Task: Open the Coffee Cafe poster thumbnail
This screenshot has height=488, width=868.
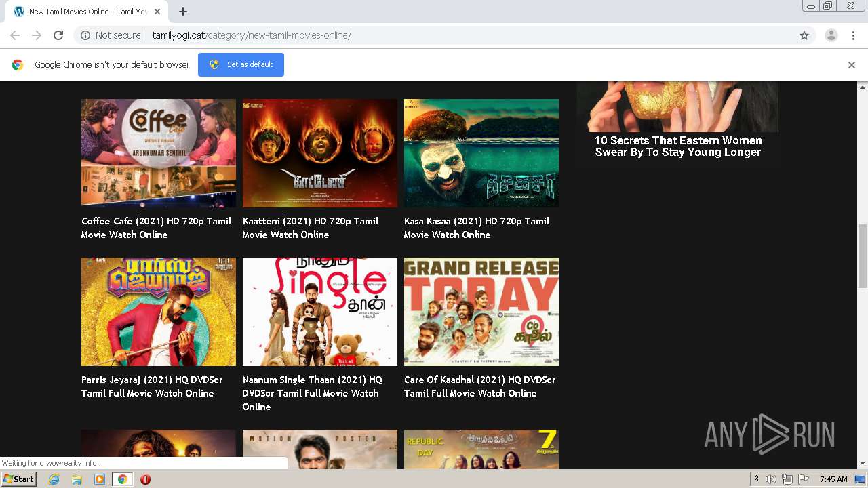Action: pos(159,152)
